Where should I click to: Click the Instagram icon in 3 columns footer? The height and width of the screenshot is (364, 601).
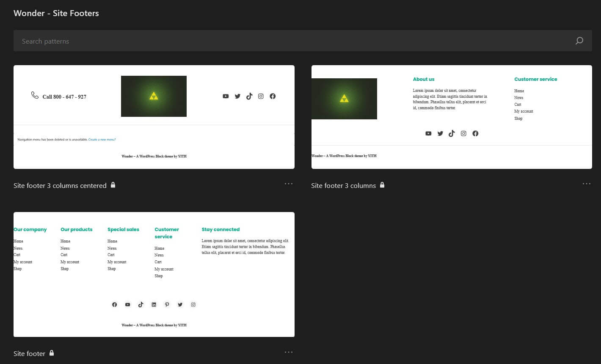[x=463, y=133]
